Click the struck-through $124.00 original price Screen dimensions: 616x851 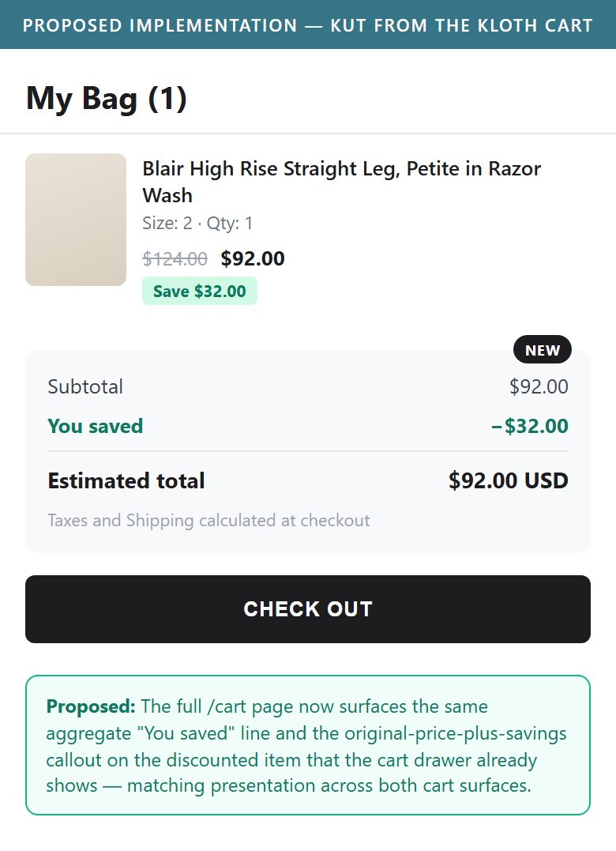175,259
